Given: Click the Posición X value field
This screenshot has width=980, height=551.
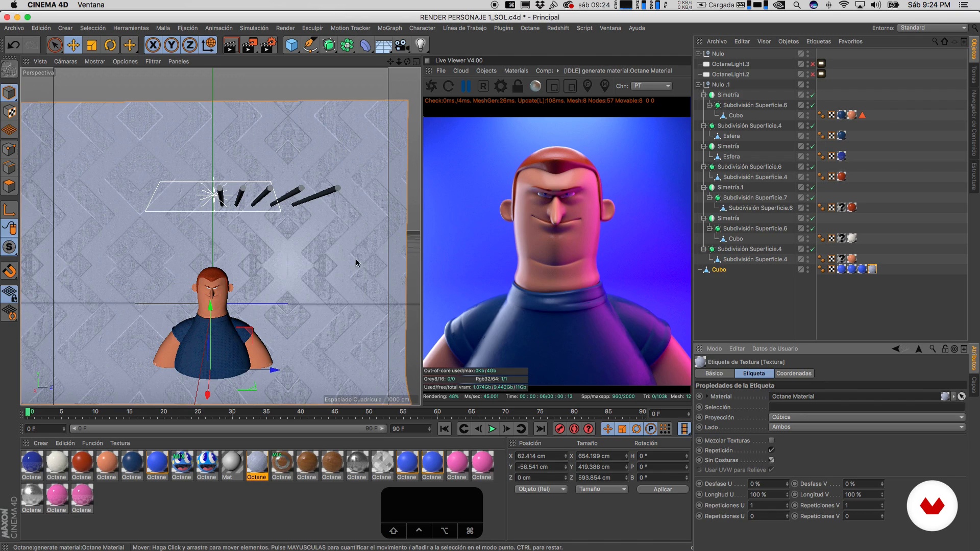Looking at the screenshot, I should click(x=540, y=456).
